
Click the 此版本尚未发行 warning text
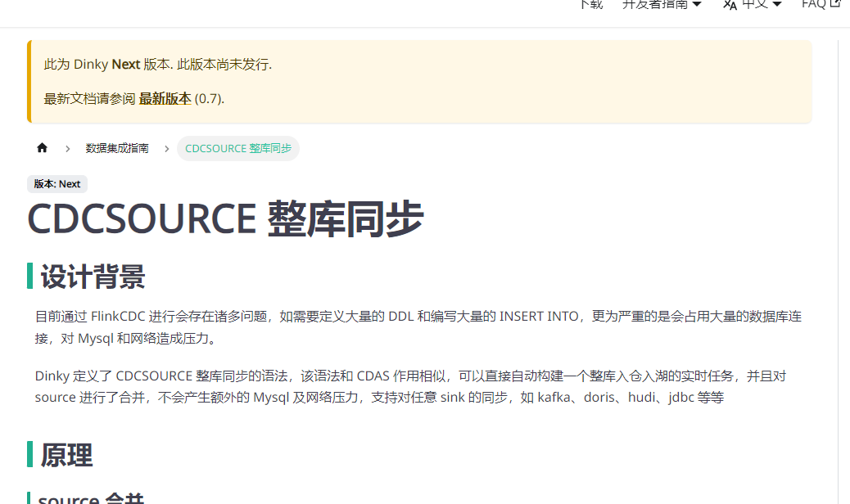[224, 65]
